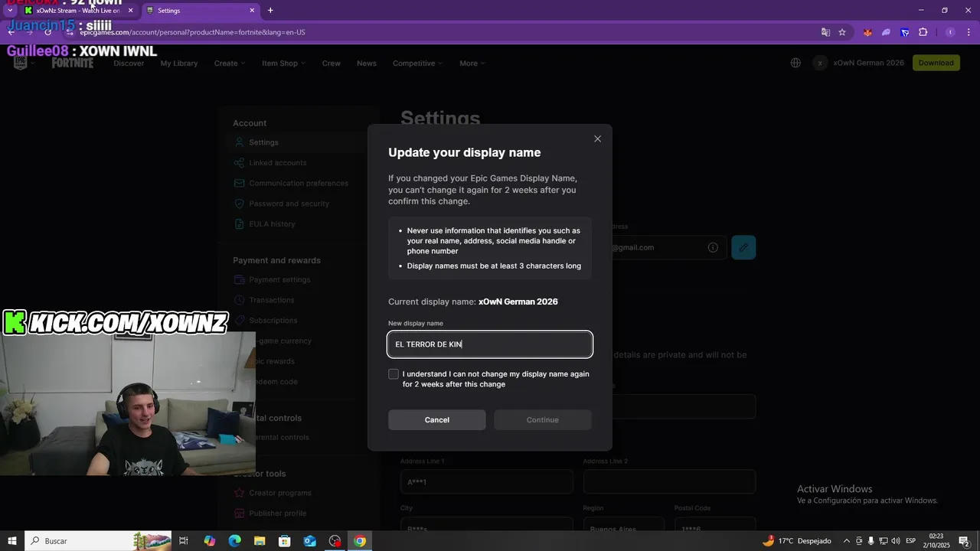Open Task View on taskbar
980x551 pixels.
tap(184, 541)
